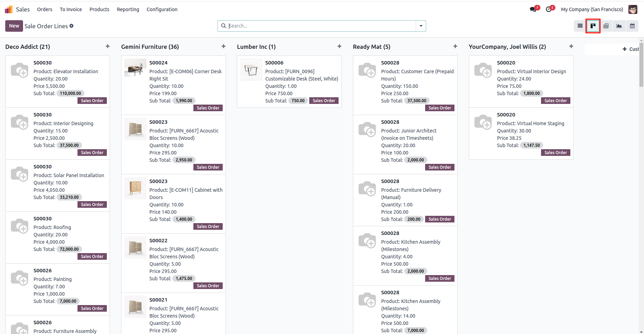
Task: Click the user avatar in top bar
Action: point(632,9)
